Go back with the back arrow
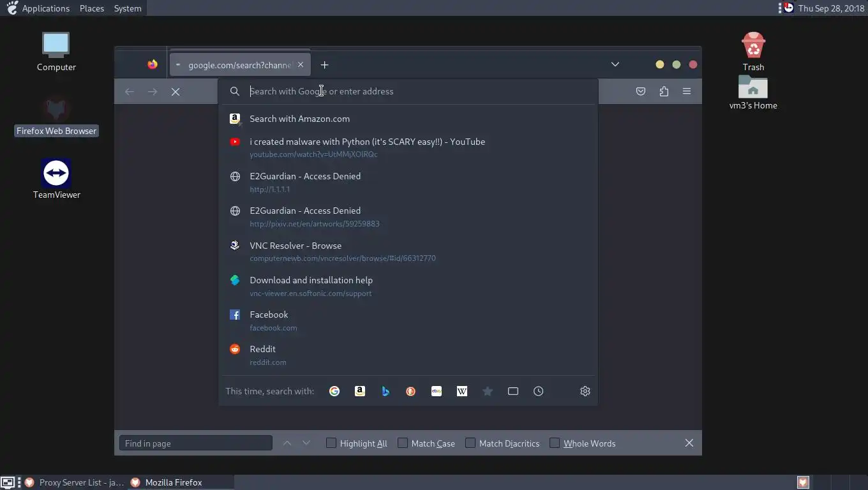The image size is (868, 490). pyautogui.click(x=130, y=91)
